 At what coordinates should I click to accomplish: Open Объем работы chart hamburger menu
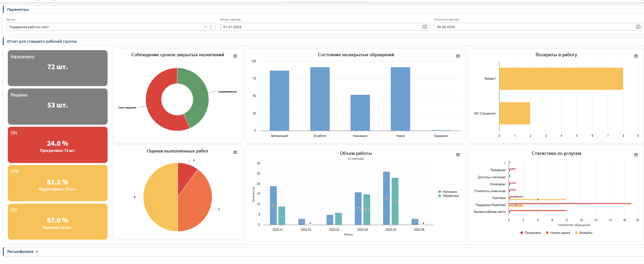coord(458,155)
